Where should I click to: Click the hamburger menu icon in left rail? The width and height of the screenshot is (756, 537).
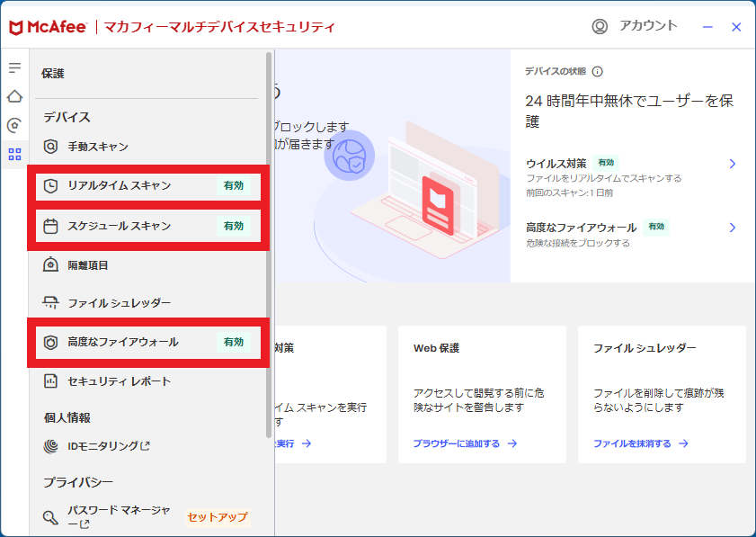pyautogui.click(x=14, y=68)
